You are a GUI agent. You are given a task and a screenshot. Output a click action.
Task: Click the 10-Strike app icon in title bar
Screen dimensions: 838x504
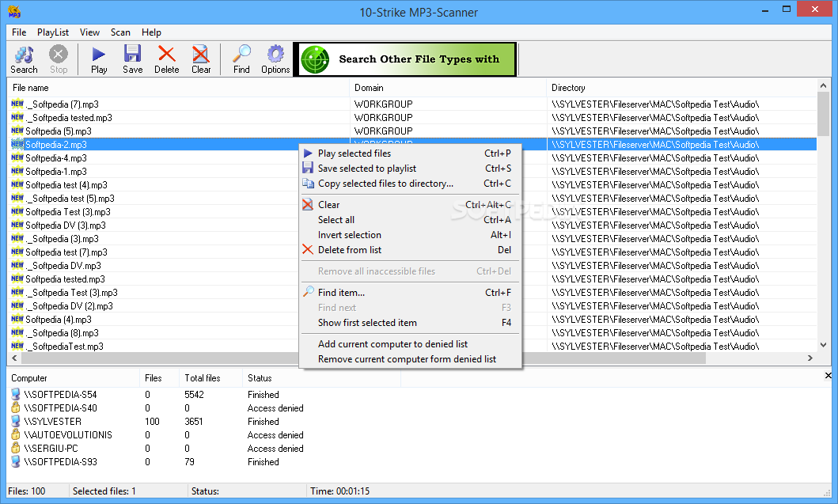point(14,12)
